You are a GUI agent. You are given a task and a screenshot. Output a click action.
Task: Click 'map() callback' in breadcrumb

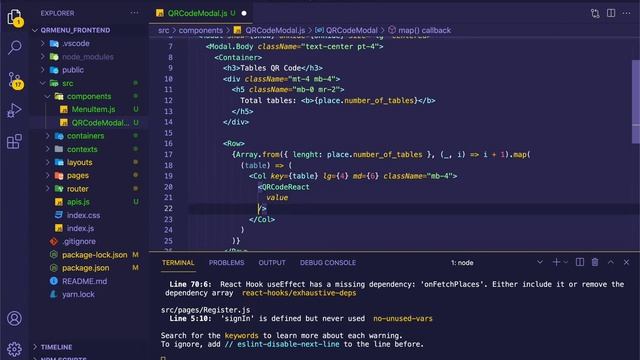point(424,30)
